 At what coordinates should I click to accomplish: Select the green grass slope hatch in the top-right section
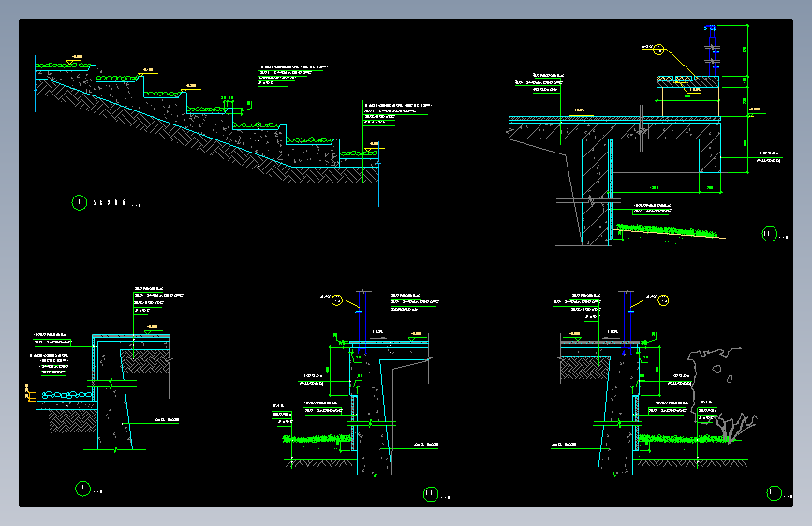click(x=667, y=231)
